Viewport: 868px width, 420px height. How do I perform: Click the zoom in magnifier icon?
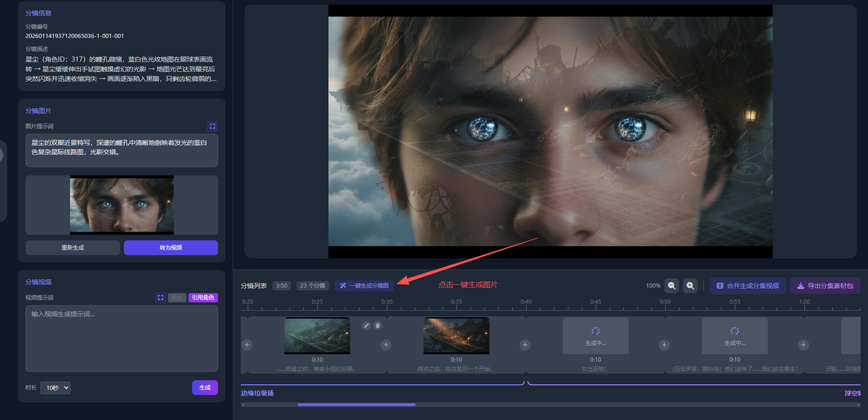click(x=690, y=286)
